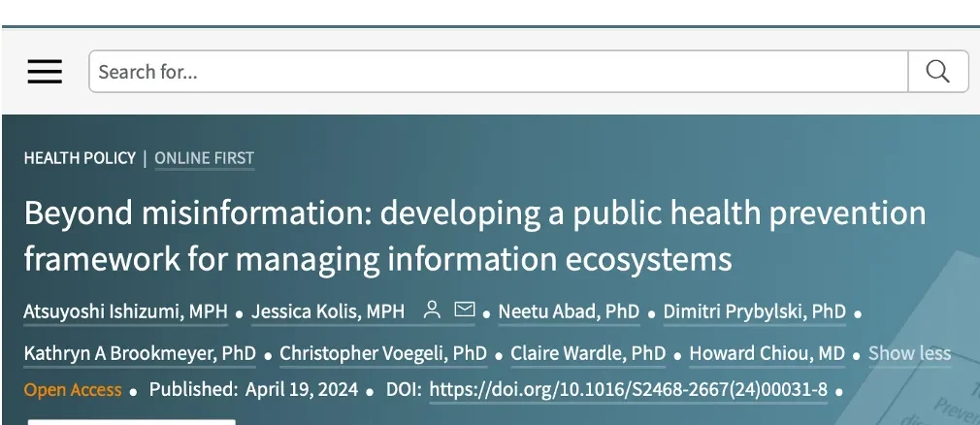Image resolution: width=980 pixels, height=425 pixels.
Task: Focus the 'Search for...' input field
Action: [498, 72]
